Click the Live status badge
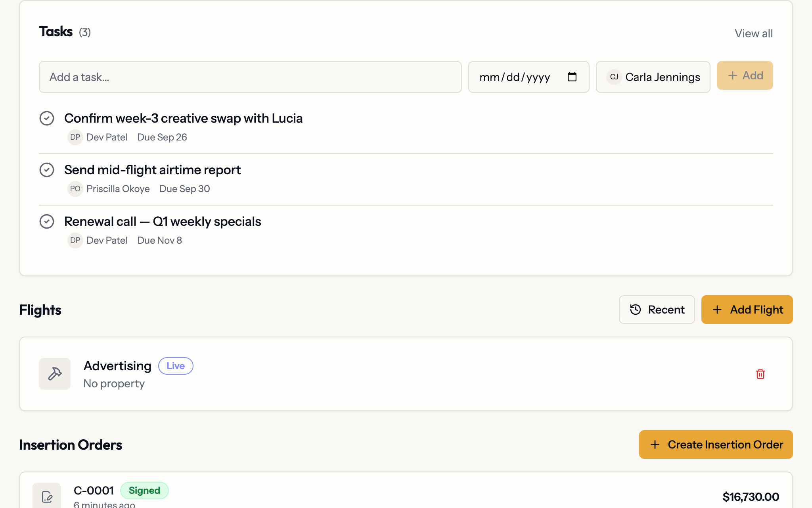812x508 pixels. [176, 366]
